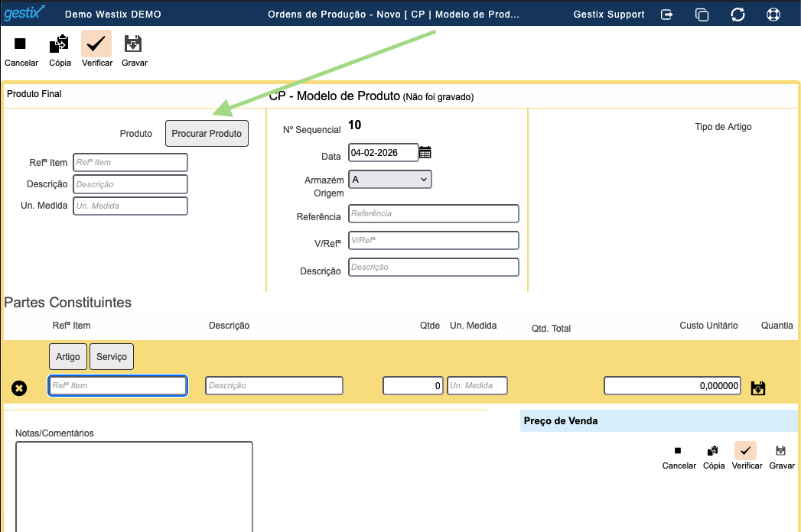
Task: Click the refresh icon in the header bar
Action: [x=738, y=15]
